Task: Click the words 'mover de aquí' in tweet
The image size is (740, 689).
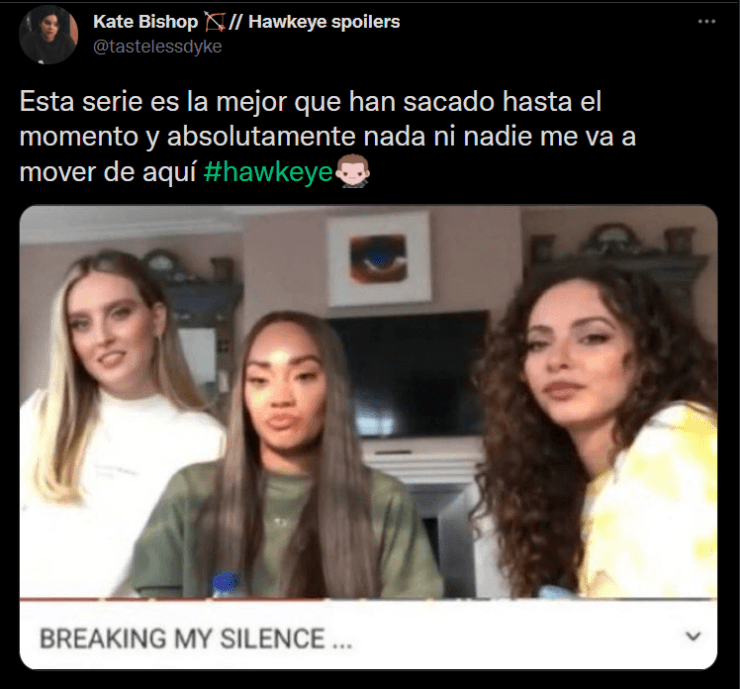Action: point(108,172)
